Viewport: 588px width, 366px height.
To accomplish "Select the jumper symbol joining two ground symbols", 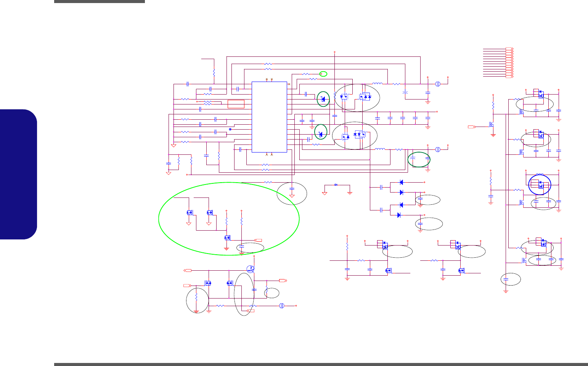I will pyautogui.click(x=336, y=185).
